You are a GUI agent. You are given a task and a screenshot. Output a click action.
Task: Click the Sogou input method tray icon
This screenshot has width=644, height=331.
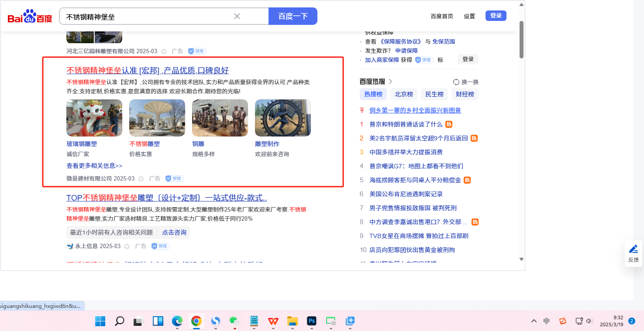pos(563,321)
